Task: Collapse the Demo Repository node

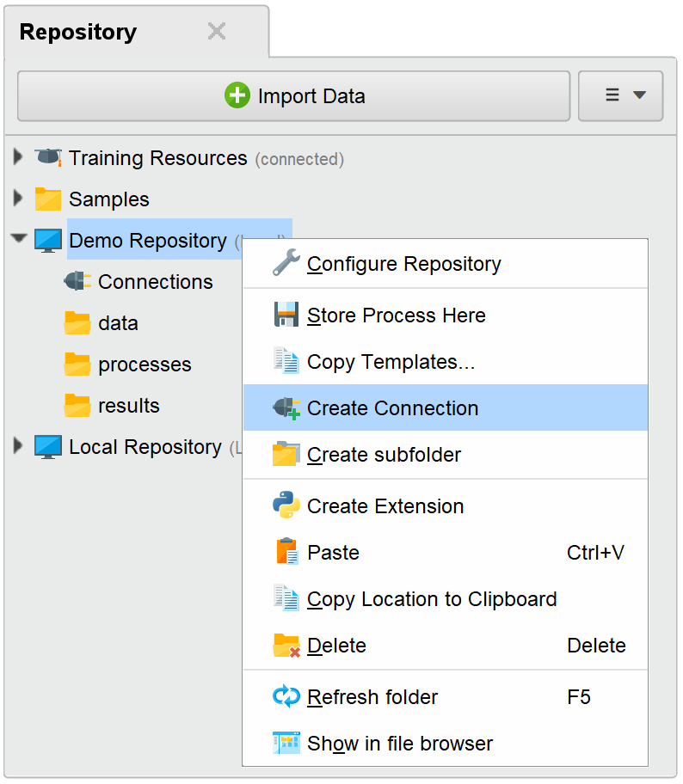Action: (18, 239)
